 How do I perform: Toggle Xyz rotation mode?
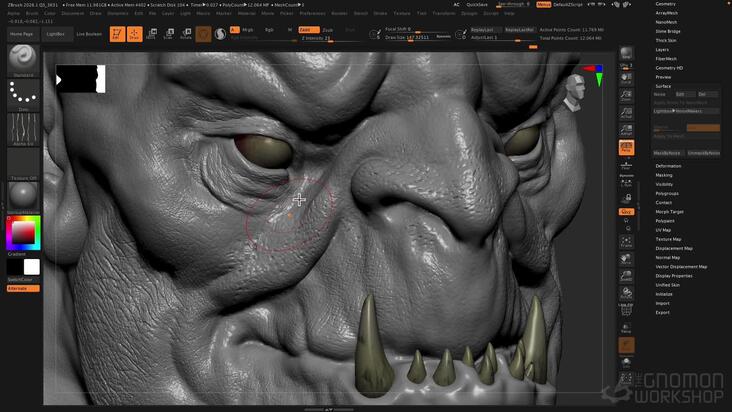626,211
